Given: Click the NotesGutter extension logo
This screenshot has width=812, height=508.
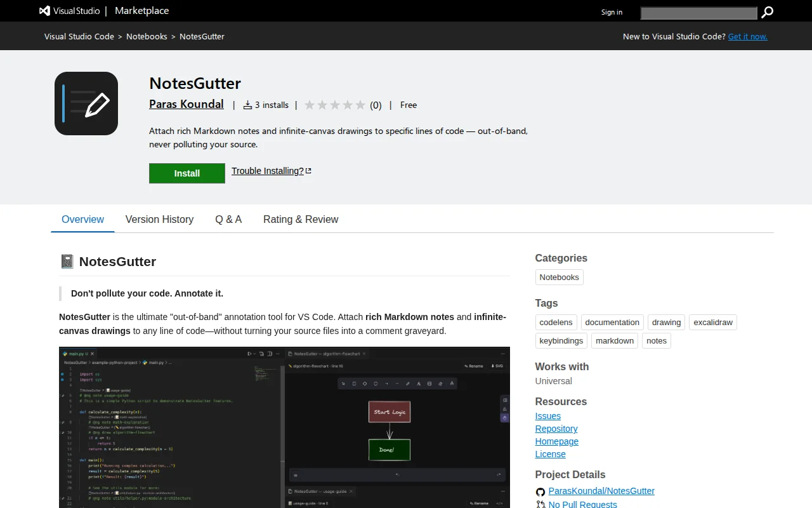Looking at the screenshot, I should (x=86, y=104).
